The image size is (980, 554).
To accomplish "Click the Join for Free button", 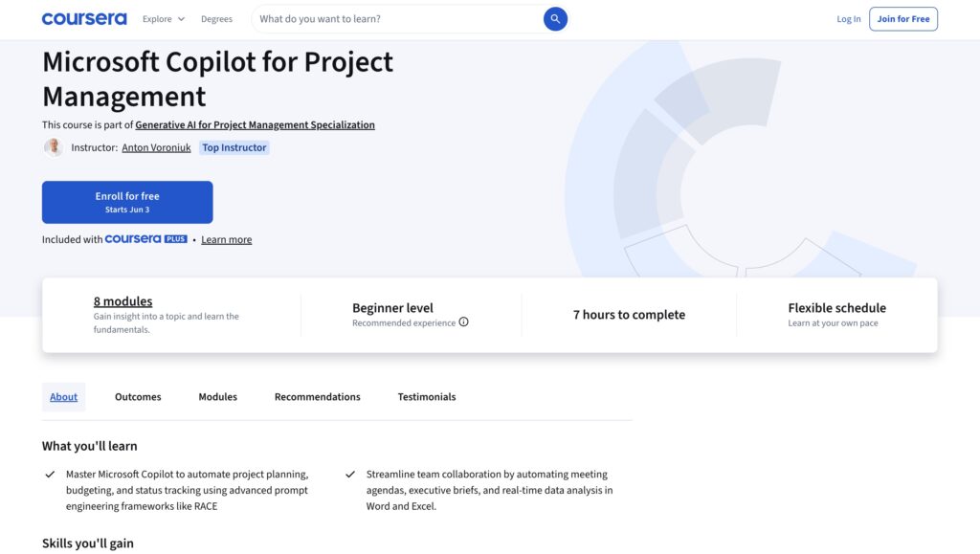I will click(903, 19).
